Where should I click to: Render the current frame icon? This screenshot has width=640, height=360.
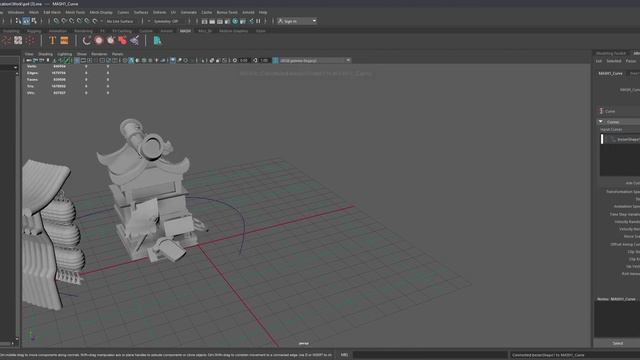tap(212, 21)
